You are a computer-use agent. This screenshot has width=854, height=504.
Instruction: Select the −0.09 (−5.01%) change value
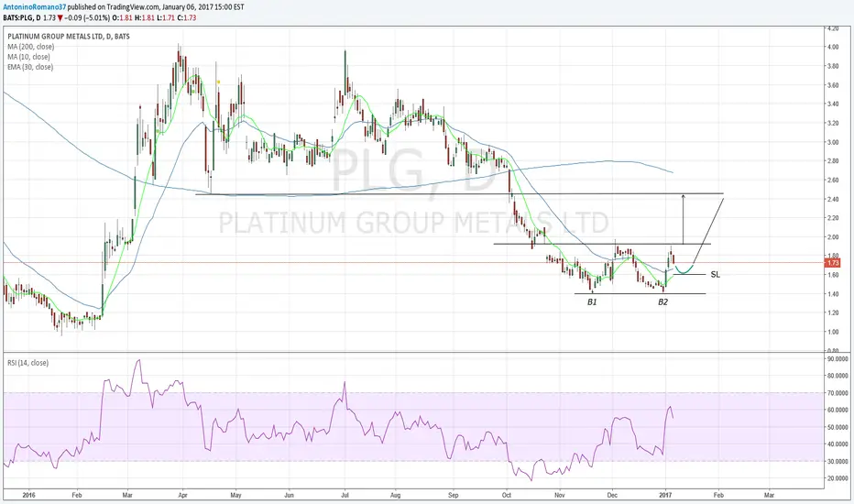87,18
